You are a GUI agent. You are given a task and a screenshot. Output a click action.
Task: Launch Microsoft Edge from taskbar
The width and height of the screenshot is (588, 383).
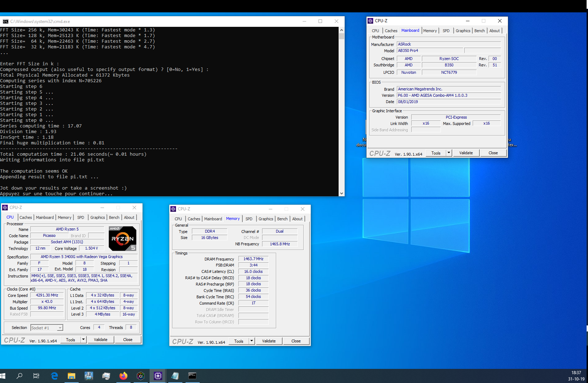54,376
